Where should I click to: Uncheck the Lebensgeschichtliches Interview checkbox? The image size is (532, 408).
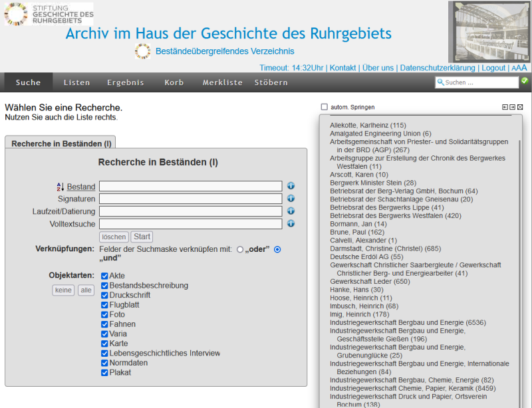[x=104, y=354]
